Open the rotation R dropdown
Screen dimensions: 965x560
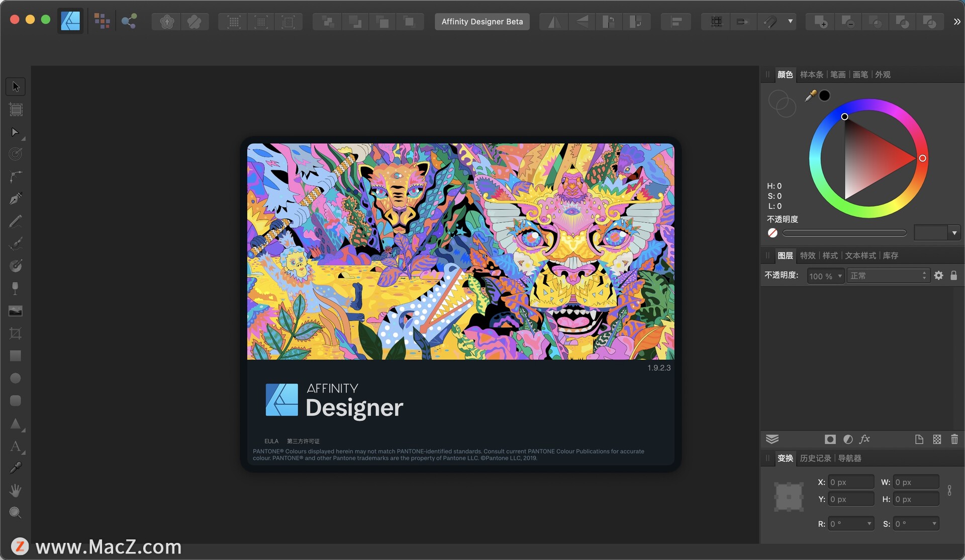click(869, 524)
